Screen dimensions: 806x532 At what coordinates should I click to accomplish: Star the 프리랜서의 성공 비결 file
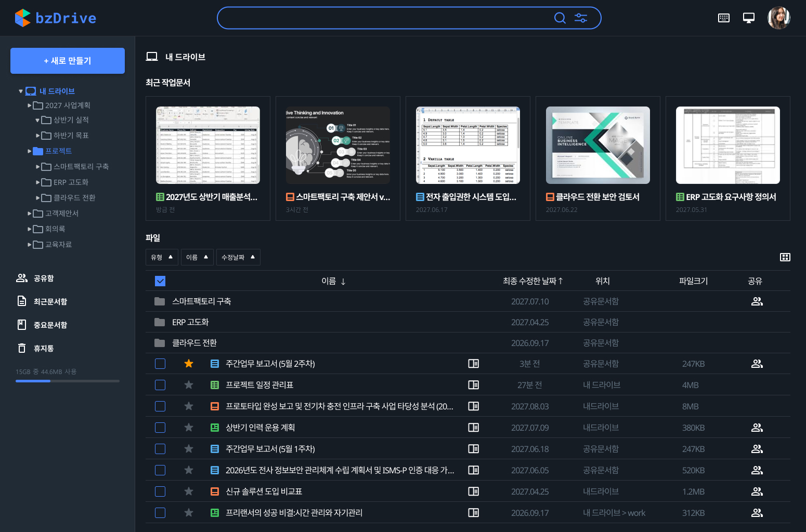click(189, 513)
